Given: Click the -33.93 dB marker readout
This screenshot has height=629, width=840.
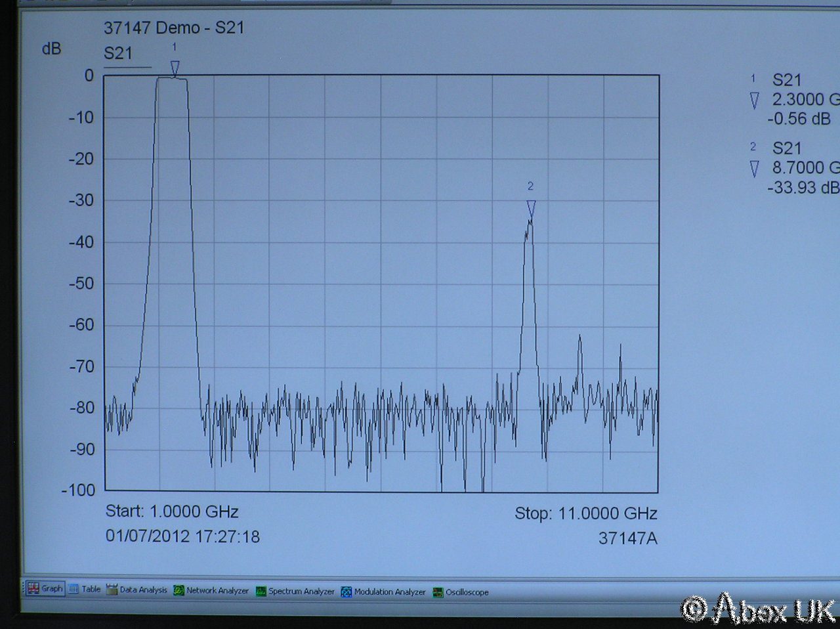Looking at the screenshot, I should (x=803, y=187).
